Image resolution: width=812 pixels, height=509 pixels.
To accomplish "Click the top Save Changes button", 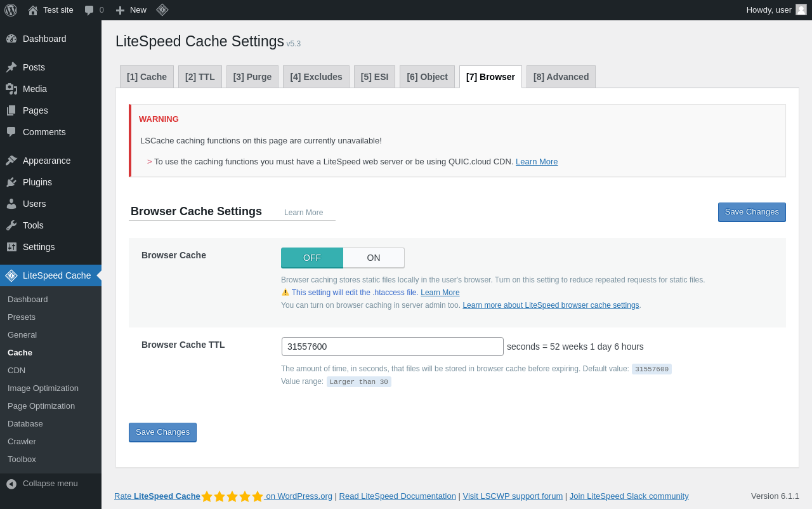I will coord(752,212).
